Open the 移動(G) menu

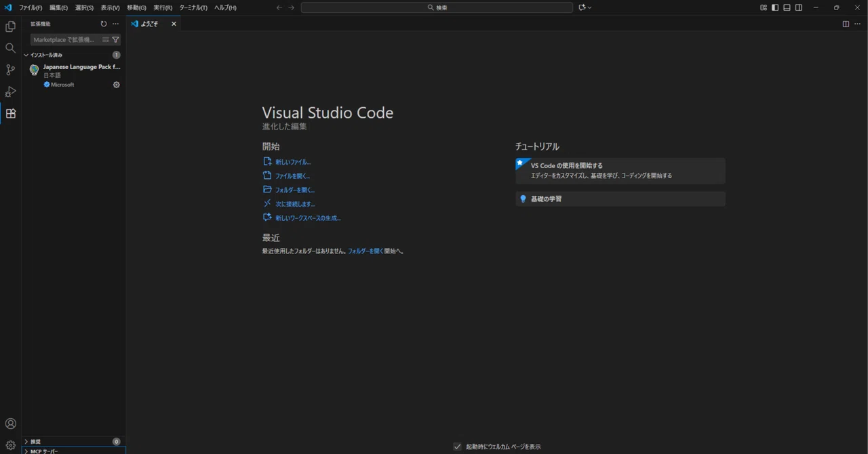tap(136, 7)
